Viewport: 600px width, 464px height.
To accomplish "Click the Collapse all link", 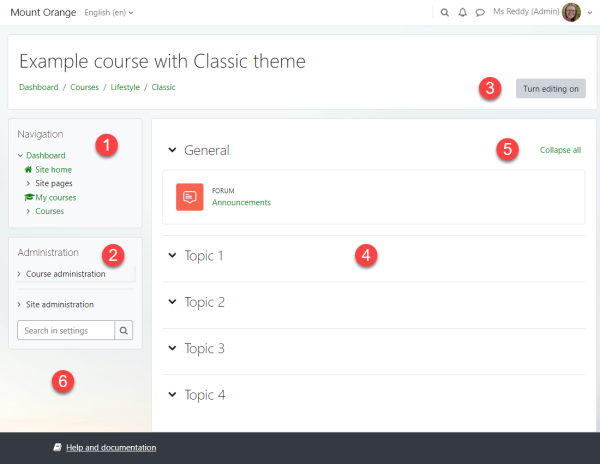I will [x=560, y=150].
